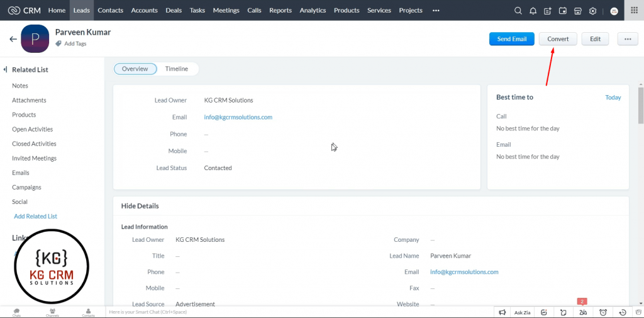Click the Smart Chat input field
The height and width of the screenshot is (318, 644).
[x=299, y=312]
